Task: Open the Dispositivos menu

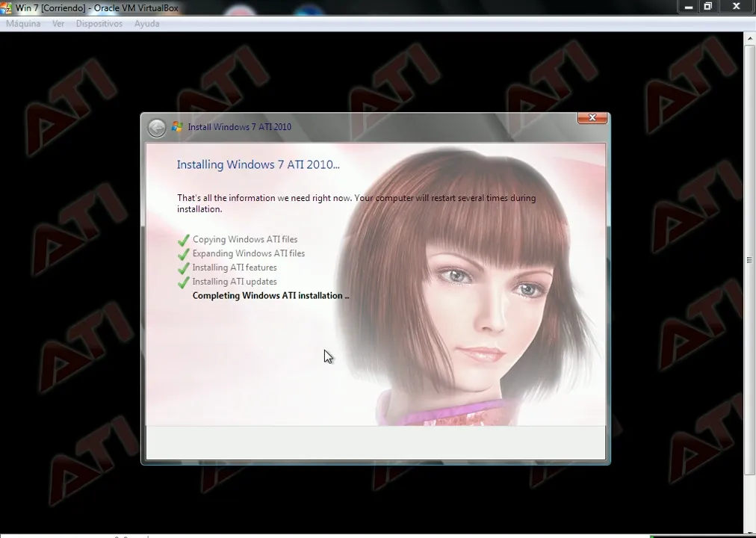Action: coord(99,24)
